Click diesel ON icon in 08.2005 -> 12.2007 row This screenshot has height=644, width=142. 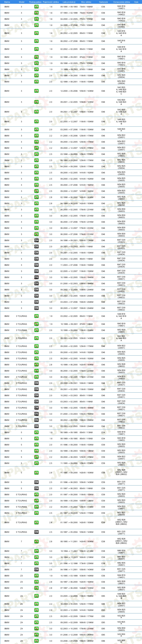pyautogui.click(x=36, y=308)
